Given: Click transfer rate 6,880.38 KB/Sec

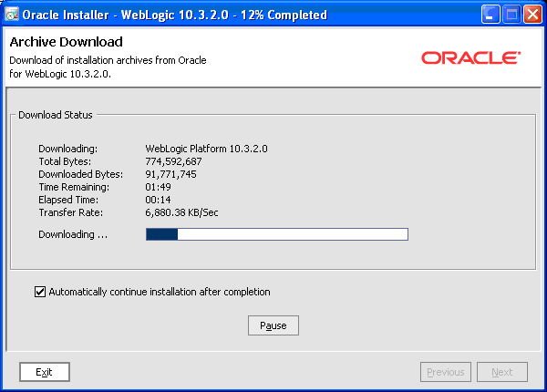Looking at the screenshot, I should (x=181, y=212).
